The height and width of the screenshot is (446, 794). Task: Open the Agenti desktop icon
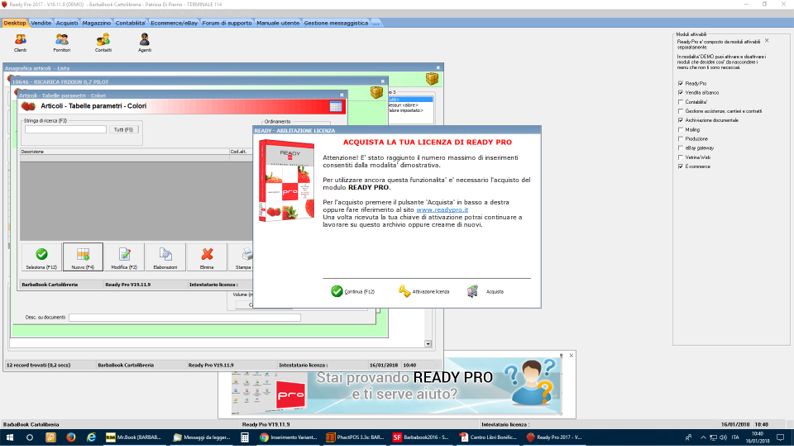pyautogui.click(x=144, y=43)
